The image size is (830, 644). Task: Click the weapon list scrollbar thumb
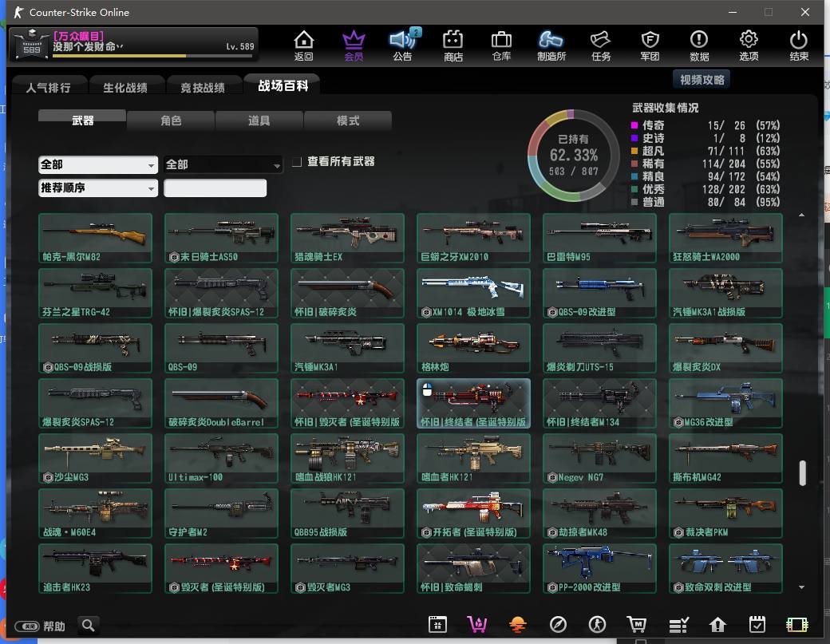(803, 472)
